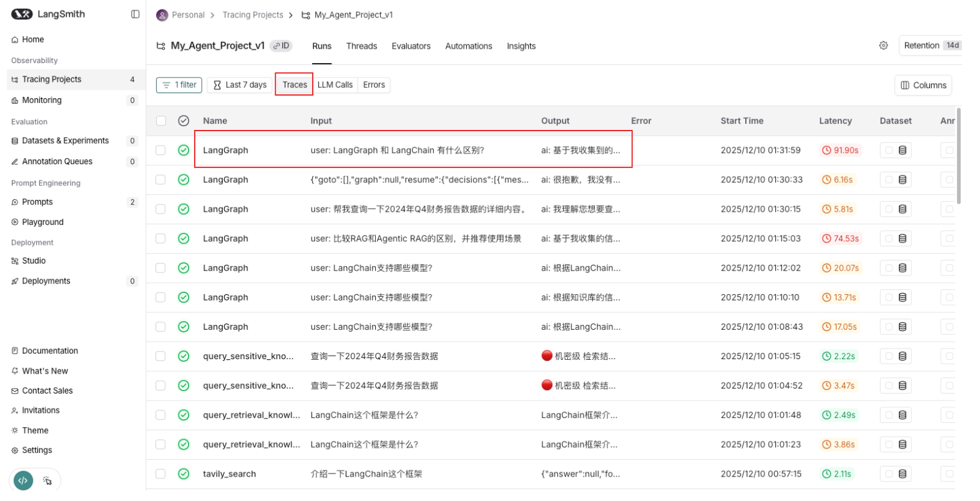The width and height of the screenshot is (980, 501).
Task: Open Studio under Deployment
Action: tap(34, 261)
